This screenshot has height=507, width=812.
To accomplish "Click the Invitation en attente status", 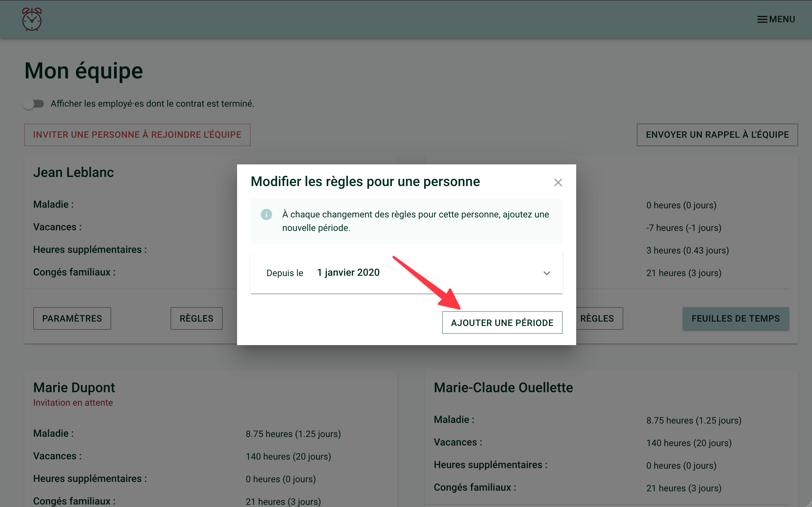I will point(73,403).
